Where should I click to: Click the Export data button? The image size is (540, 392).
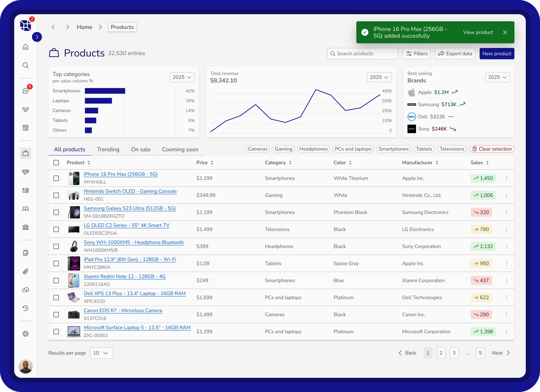point(455,54)
